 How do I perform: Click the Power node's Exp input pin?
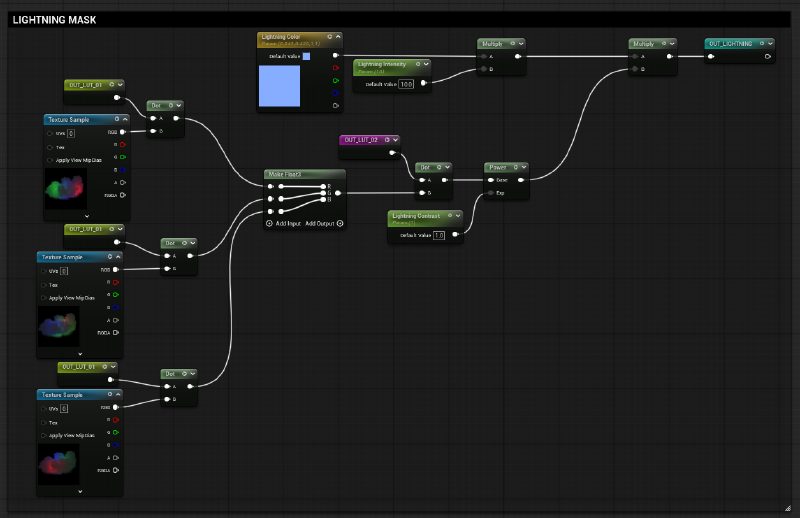490,192
